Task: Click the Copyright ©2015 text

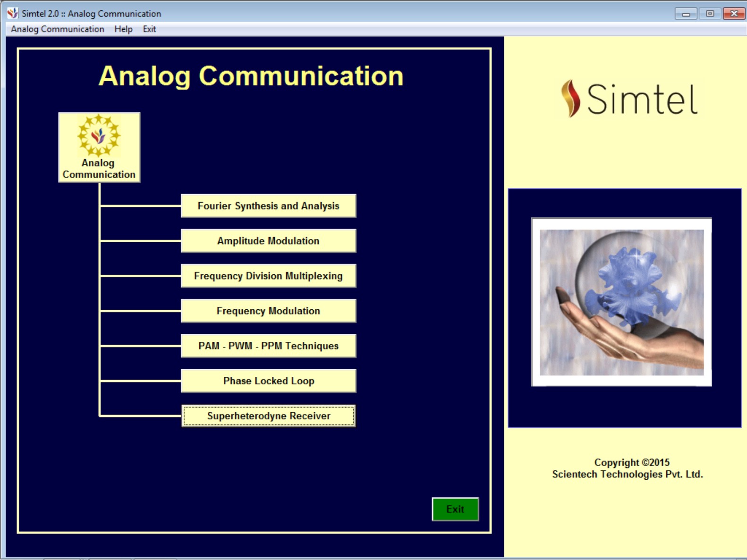Action: [632, 462]
